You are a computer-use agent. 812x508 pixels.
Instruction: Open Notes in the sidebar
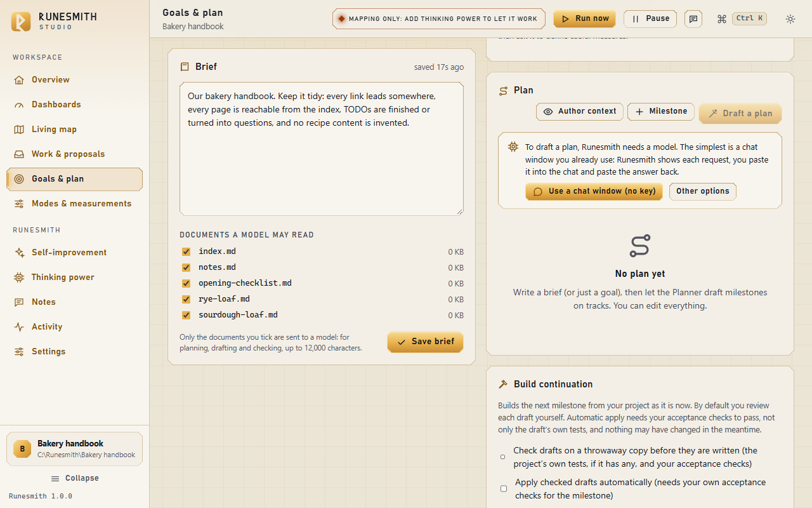pyautogui.click(x=74, y=302)
